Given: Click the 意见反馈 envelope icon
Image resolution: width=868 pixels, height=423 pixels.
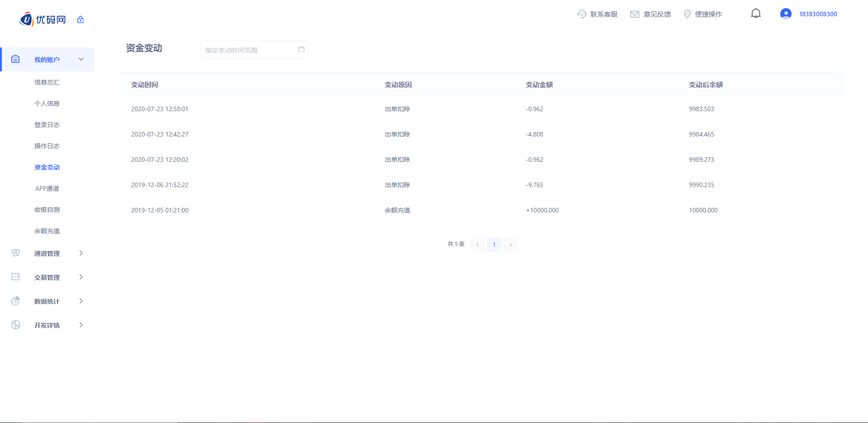Looking at the screenshot, I should pos(635,14).
